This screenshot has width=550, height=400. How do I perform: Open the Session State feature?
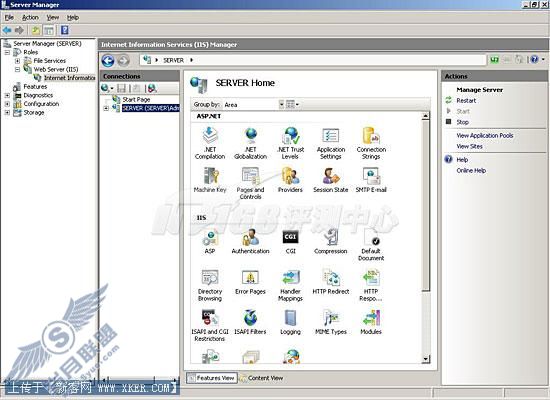point(331,180)
